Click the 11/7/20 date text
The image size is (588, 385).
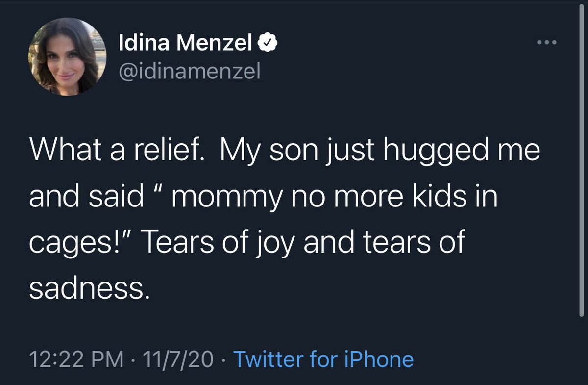[172, 359]
